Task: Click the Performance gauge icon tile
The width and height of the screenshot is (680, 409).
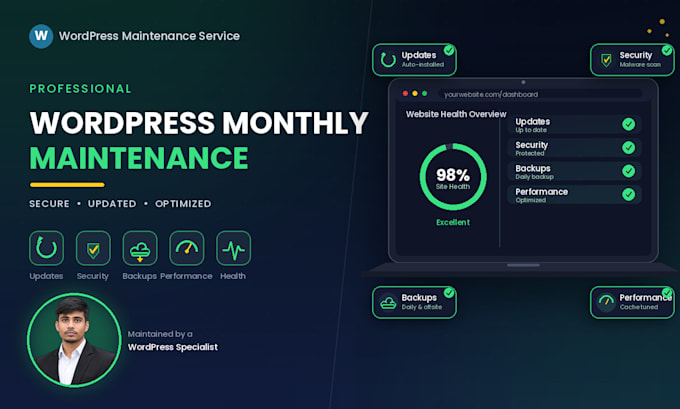Action: point(187,248)
